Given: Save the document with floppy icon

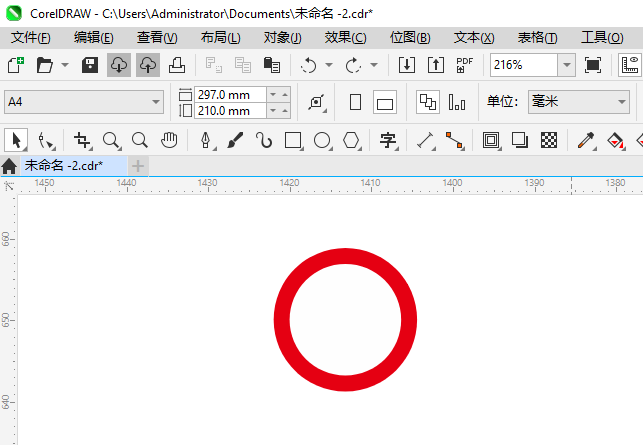Looking at the screenshot, I should [90, 65].
